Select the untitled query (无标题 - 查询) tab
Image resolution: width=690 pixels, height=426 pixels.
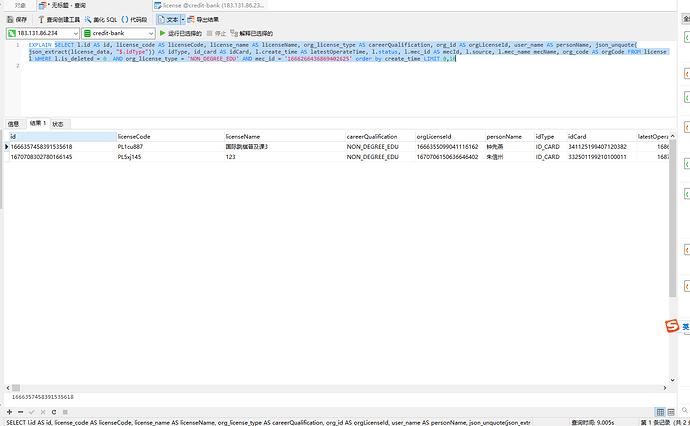[63, 5]
